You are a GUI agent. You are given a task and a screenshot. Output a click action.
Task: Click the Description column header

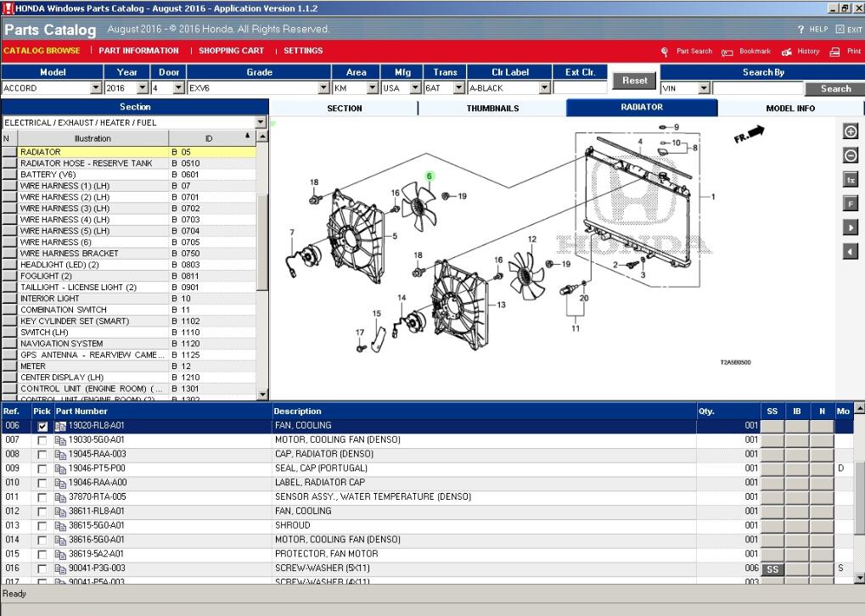tap(484, 412)
